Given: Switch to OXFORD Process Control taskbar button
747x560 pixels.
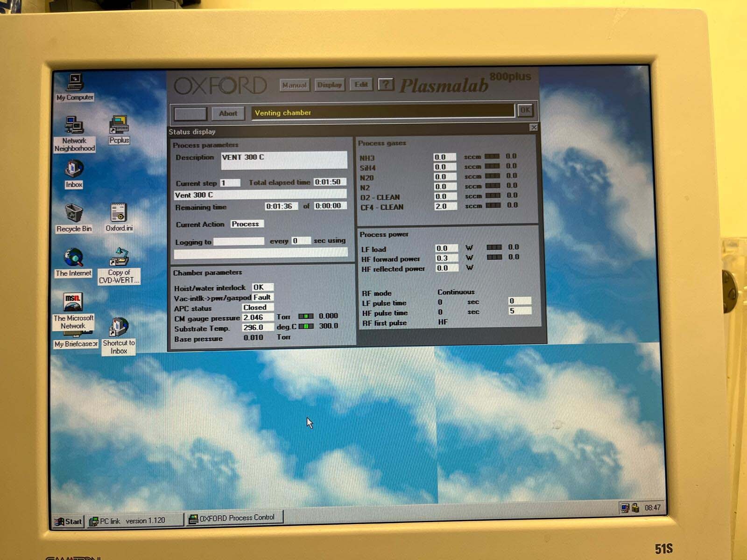Looking at the screenshot, I should click(235, 518).
